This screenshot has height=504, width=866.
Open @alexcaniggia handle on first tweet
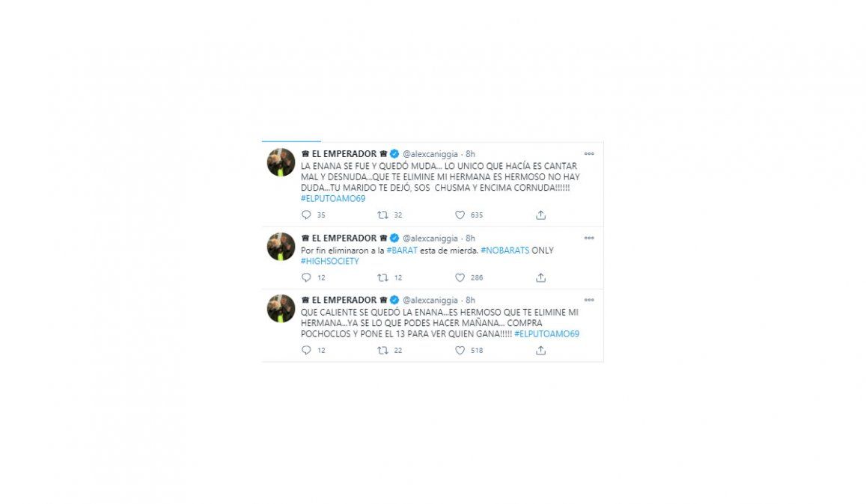(430, 154)
